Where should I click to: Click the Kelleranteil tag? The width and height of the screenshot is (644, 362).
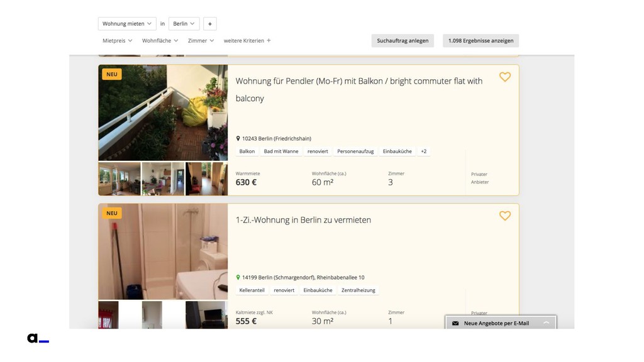click(x=252, y=290)
